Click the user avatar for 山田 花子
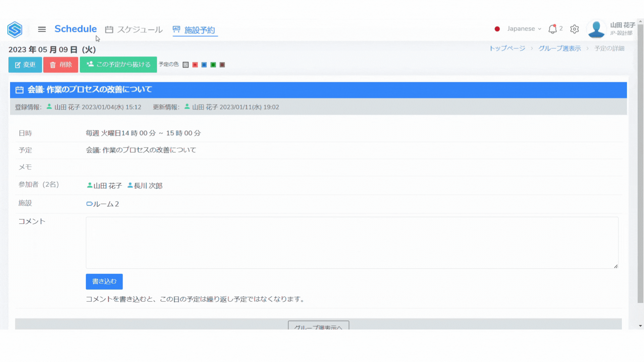 596,29
